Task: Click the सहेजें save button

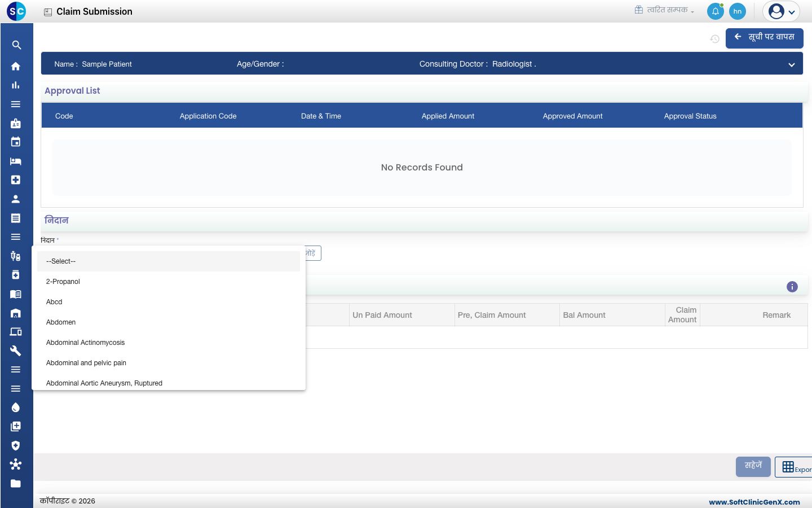Action: pyautogui.click(x=753, y=466)
